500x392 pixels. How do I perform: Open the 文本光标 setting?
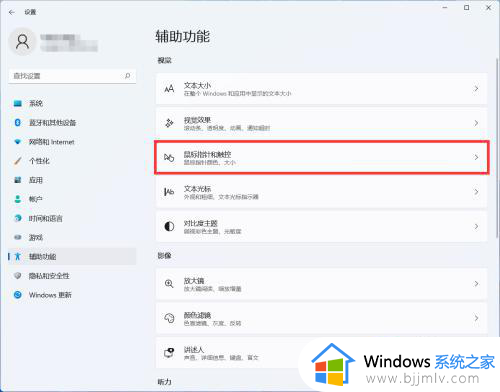point(322,192)
